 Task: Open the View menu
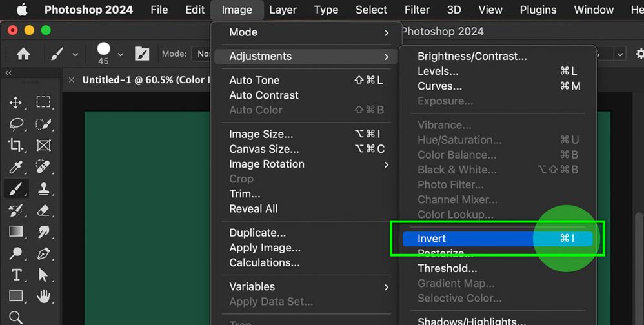click(x=490, y=10)
